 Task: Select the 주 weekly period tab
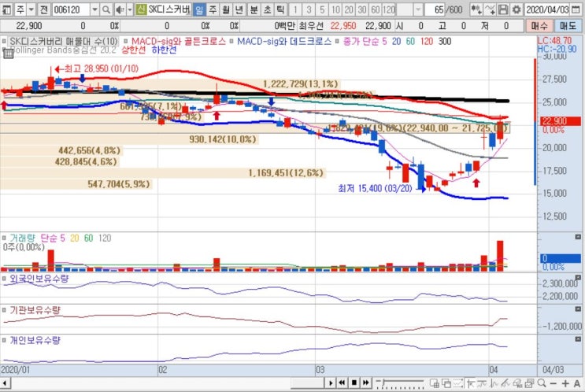point(213,9)
